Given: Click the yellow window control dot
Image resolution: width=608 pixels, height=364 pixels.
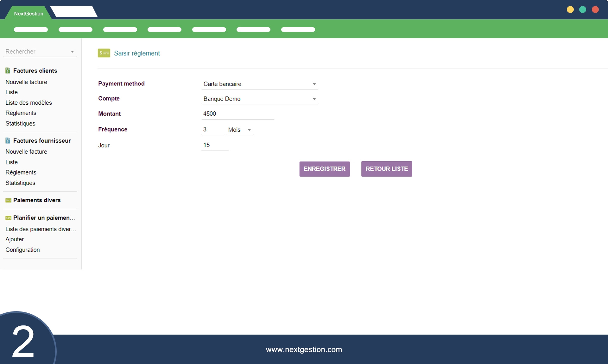Looking at the screenshot, I should pos(570,9).
